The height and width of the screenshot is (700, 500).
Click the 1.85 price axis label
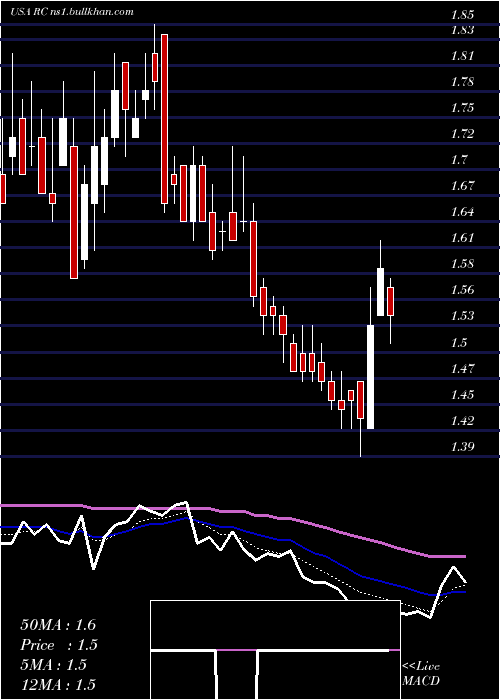point(462,15)
